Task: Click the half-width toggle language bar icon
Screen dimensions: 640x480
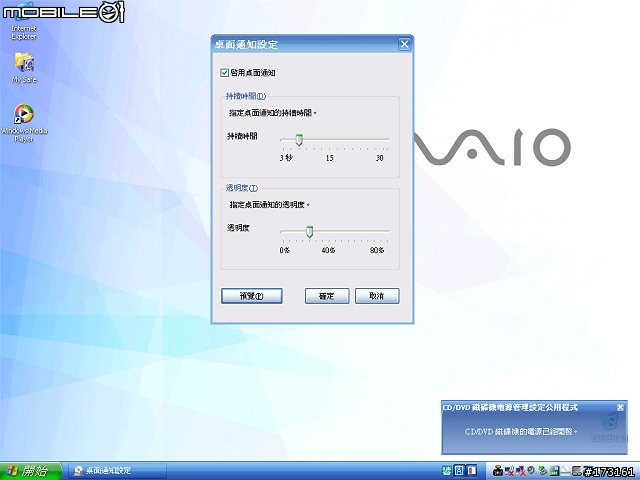Action: click(471, 471)
